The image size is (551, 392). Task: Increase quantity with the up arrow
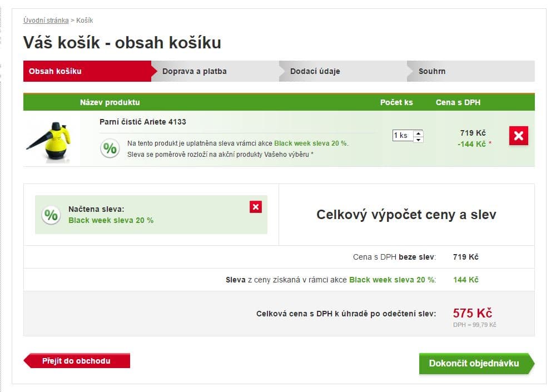tap(418, 133)
